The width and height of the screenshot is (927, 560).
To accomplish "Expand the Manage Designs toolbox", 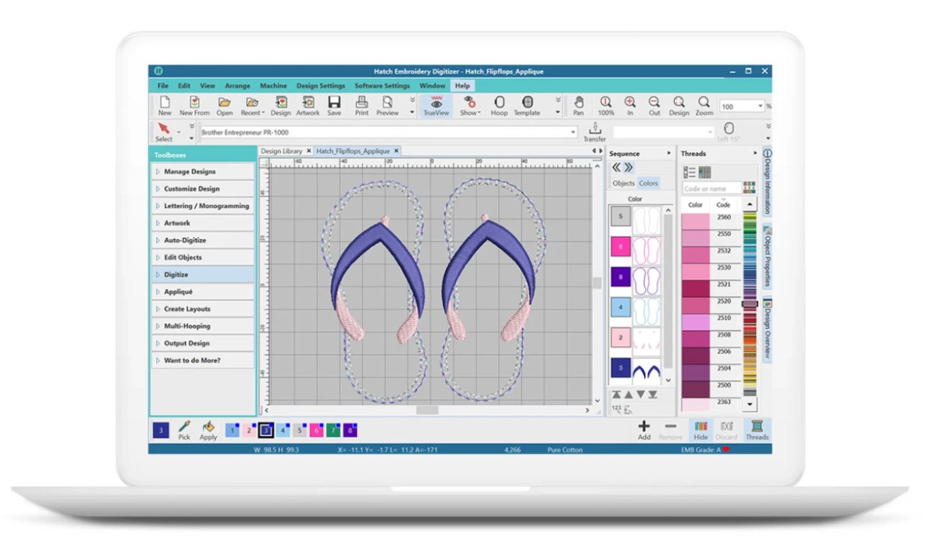I will [203, 172].
